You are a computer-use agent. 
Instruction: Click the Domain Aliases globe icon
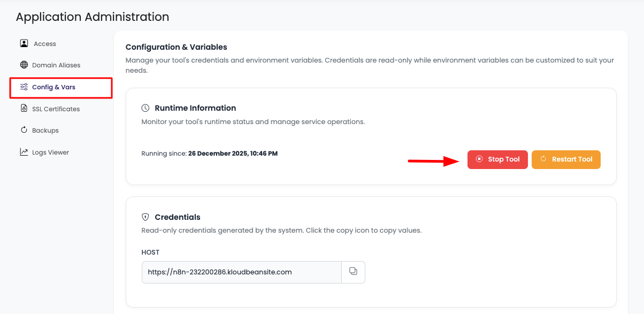point(24,65)
